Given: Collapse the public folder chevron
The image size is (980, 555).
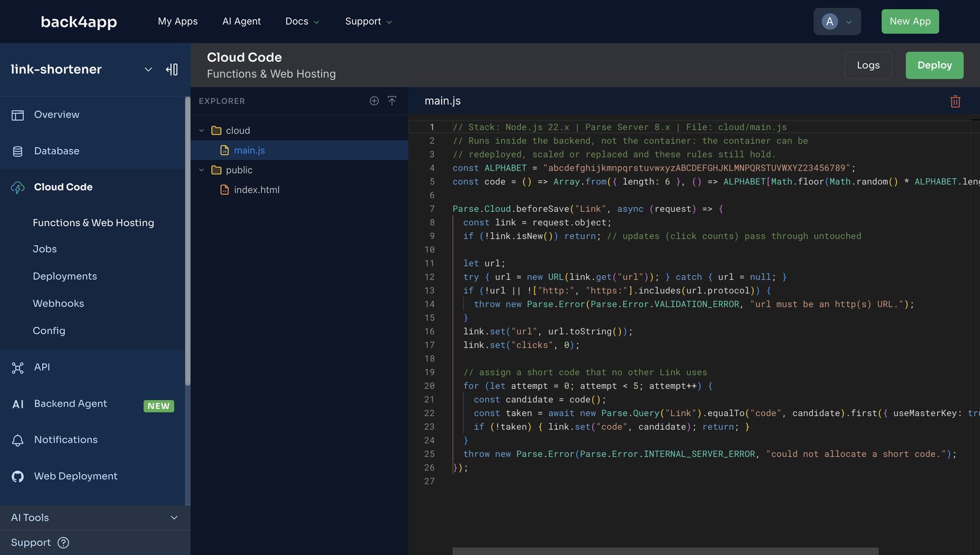Looking at the screenshot, I should [202, 170].
